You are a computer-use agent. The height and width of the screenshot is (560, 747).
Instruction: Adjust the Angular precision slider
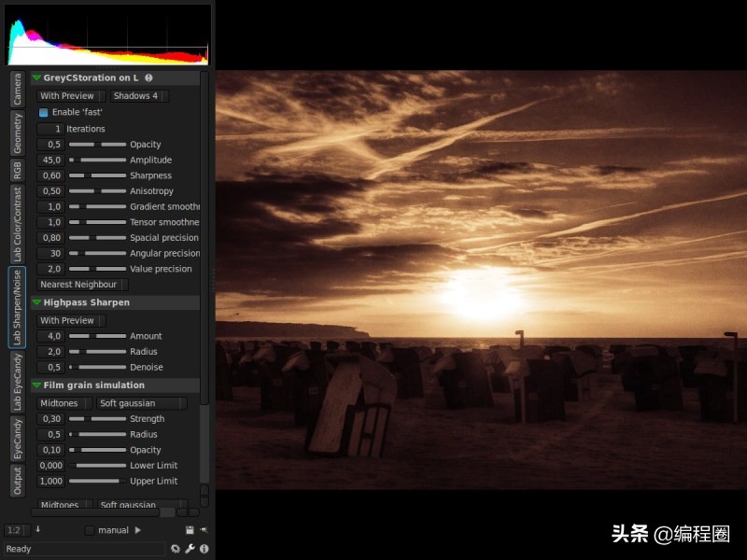98,253
